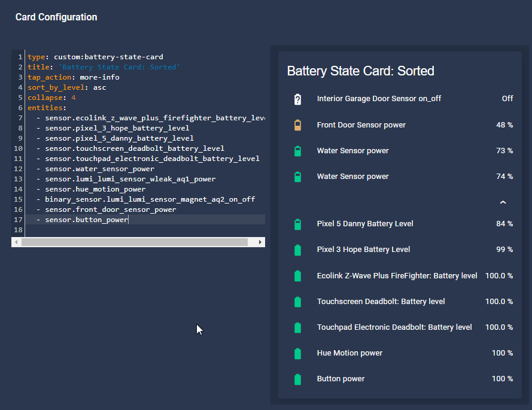Open Touchpad Electronic Deadbolt entry
This screenshot has height=410, width=532.
(x=400, y=327)
